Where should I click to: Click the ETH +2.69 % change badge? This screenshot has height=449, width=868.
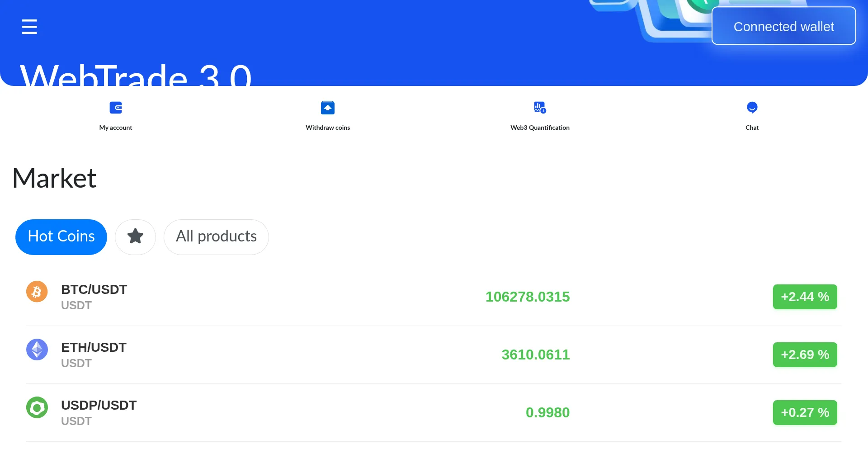coord(805,354)
